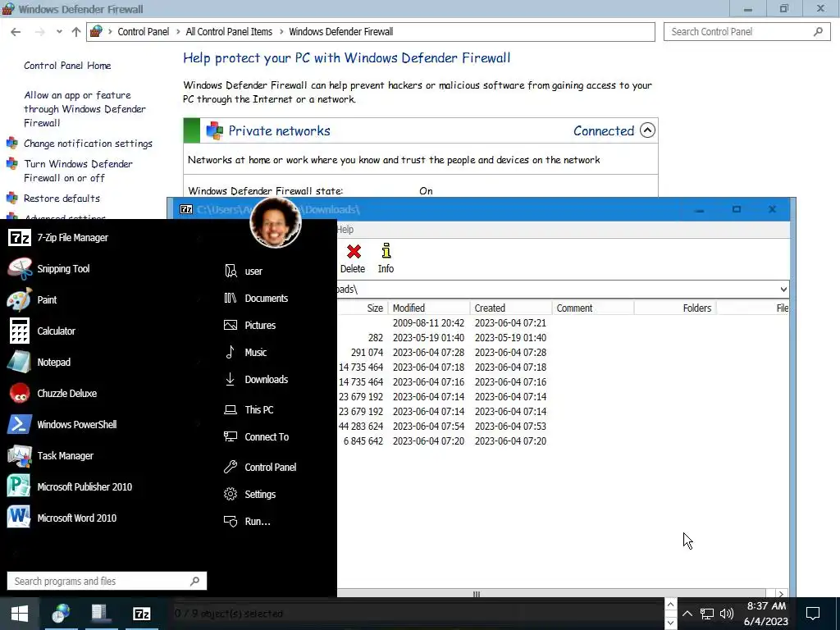Sort by the Comment column header
The image size is (840, 630).
[x=593, y=308]
